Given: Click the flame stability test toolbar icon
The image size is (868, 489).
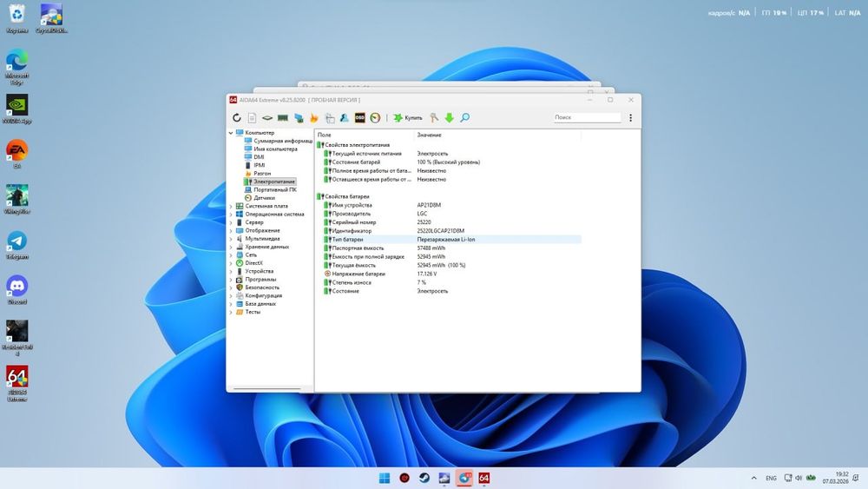Looking at the screenshot, I should pyautogui.click(x=314, y=117).
